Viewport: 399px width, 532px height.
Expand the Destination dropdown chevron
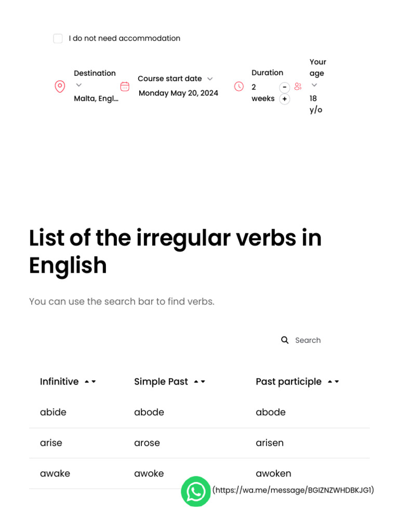[78, 85]
